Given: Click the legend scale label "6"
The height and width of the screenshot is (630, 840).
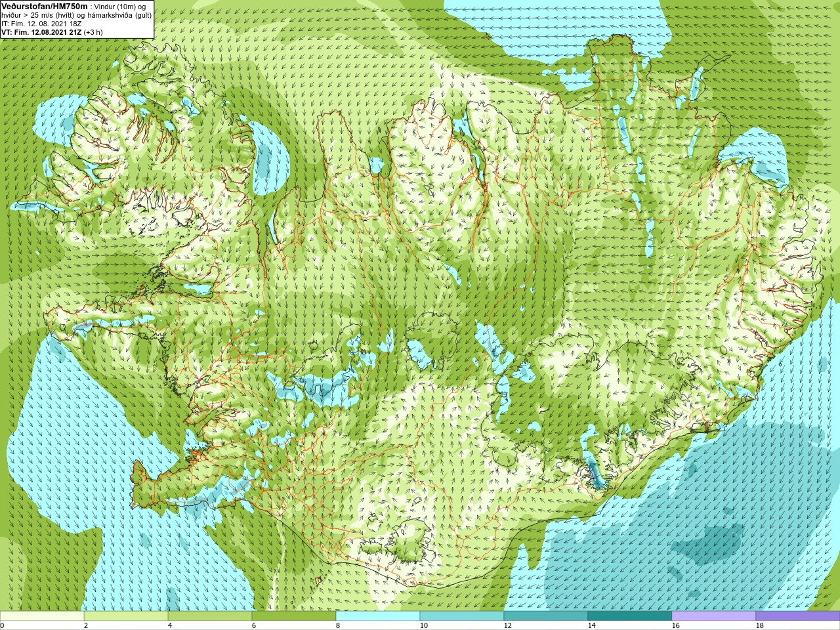Looking at the screenshot, I should click(x=254, y=626).
